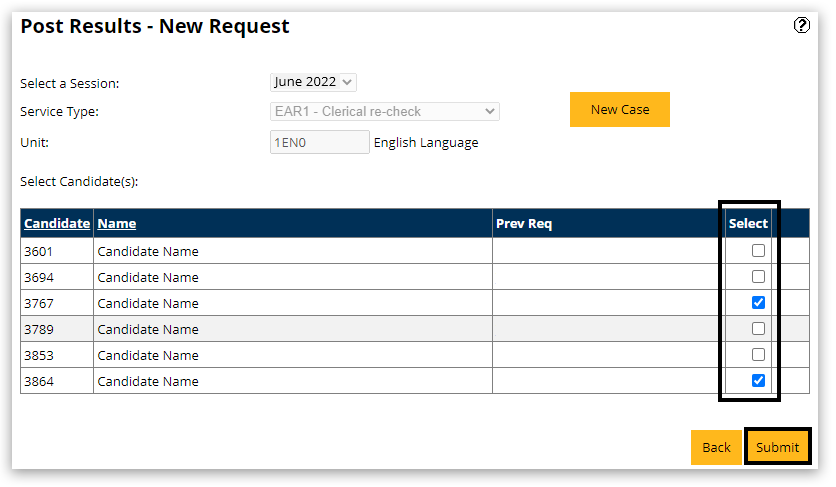The image size is (836, 487).
Task: Click candidate number 3864 row cell
Action: click(39, 381)
